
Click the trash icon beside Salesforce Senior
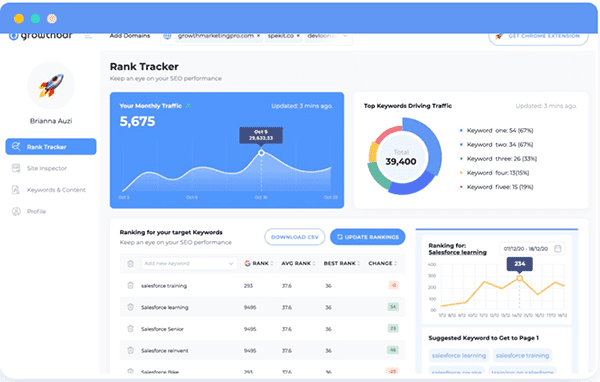130,329
